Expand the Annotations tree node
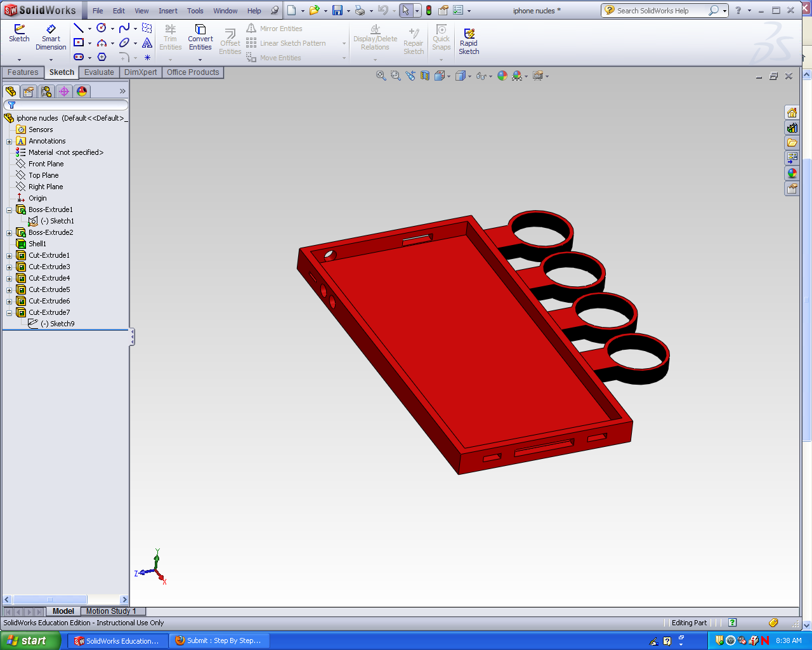Image resolution: width=812 pixels, height=650 pixels. coord(9,142)
